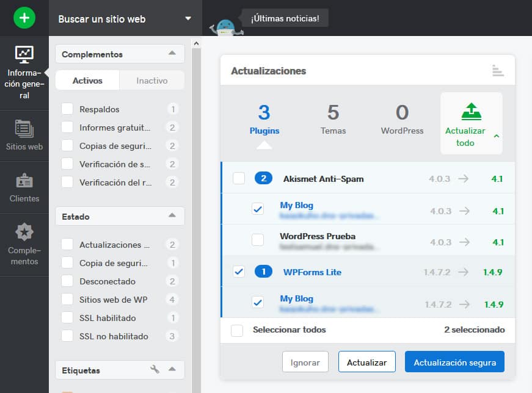Click the WPForms Lite site count badge 1
This screenshot has width=532, height=393.
pos(264,272)
